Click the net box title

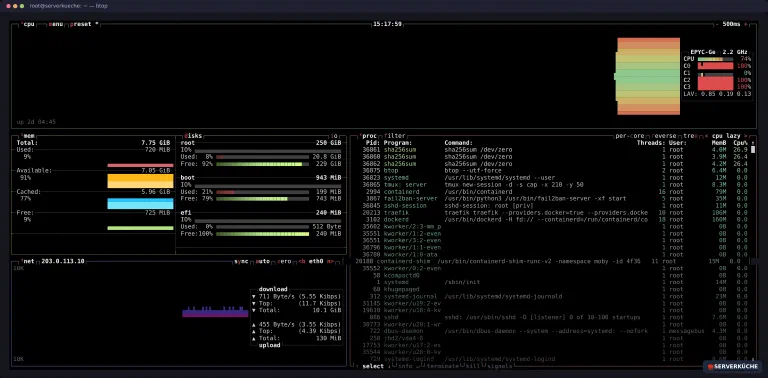pyautogui.click(x=28, y=261)
